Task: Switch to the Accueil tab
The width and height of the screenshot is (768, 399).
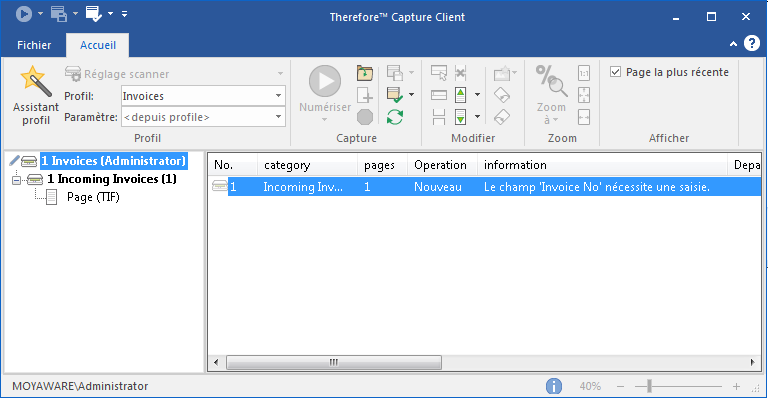Action: pos(98,45)
